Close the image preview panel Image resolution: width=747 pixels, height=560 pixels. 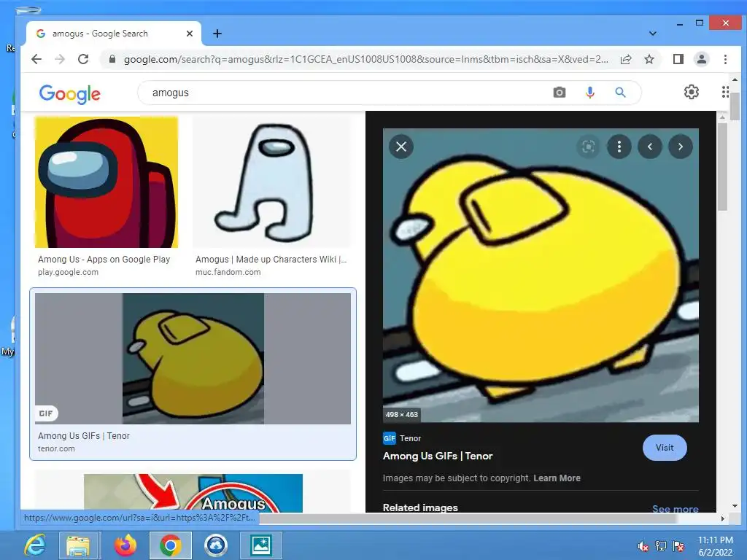401,147
